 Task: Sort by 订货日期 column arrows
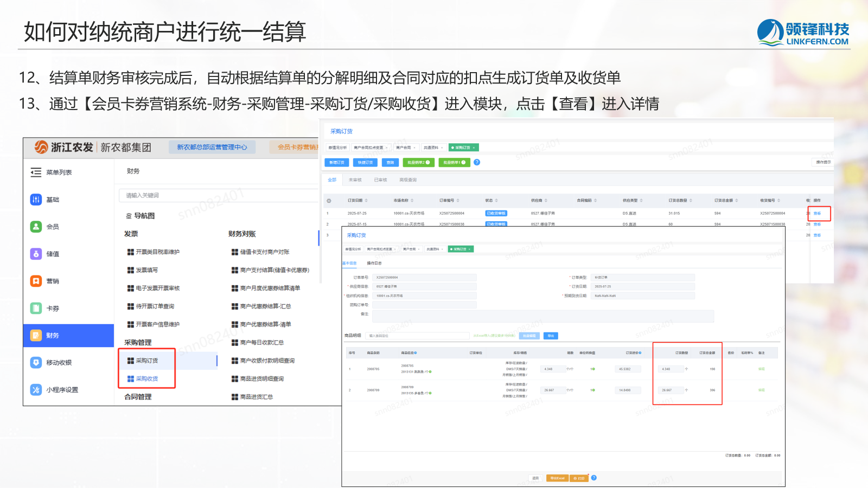(x=366, y=201)
